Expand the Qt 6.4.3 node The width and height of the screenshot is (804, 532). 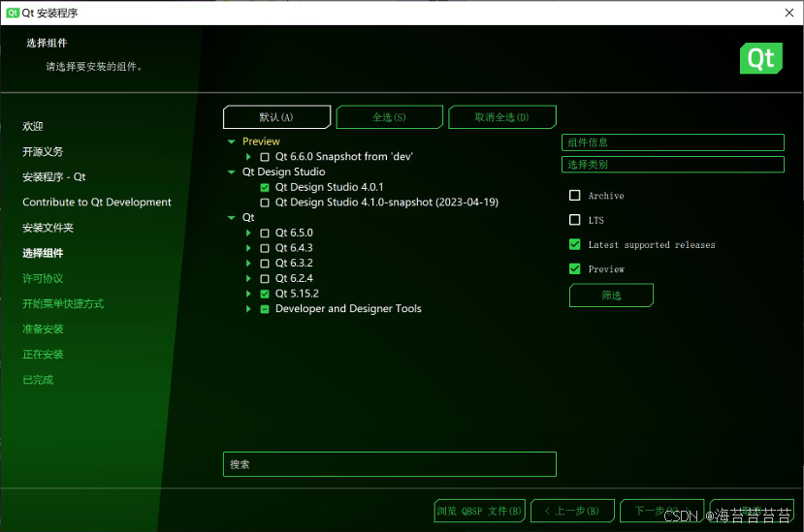tap(248, 248)
